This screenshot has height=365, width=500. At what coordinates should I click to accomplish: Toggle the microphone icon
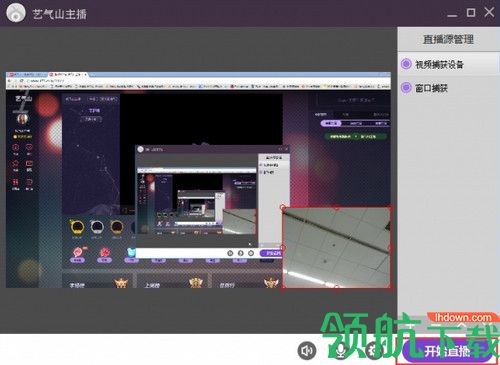(340, 351)
